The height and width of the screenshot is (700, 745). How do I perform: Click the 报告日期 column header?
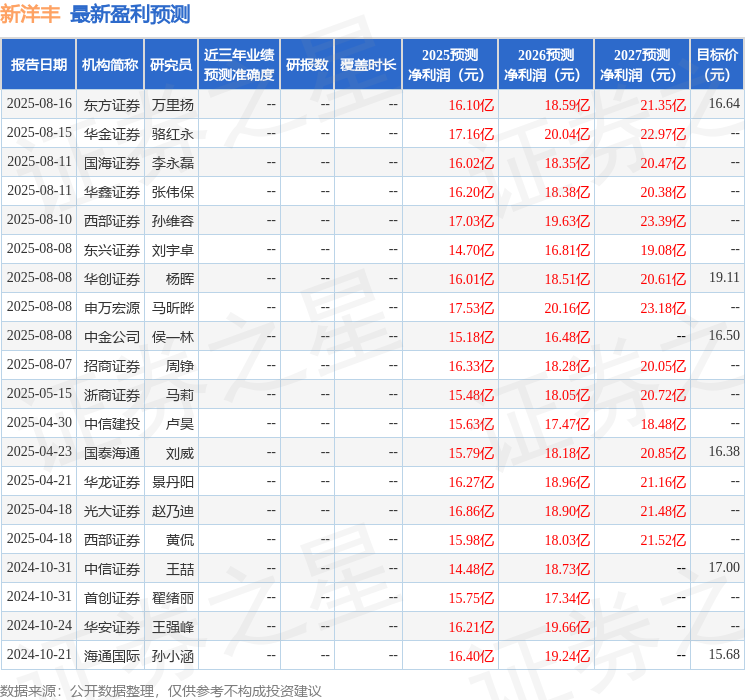coord(39,65)
